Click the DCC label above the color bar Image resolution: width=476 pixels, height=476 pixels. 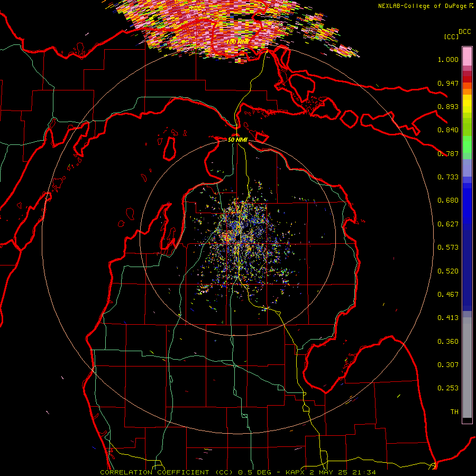[464, 32]
